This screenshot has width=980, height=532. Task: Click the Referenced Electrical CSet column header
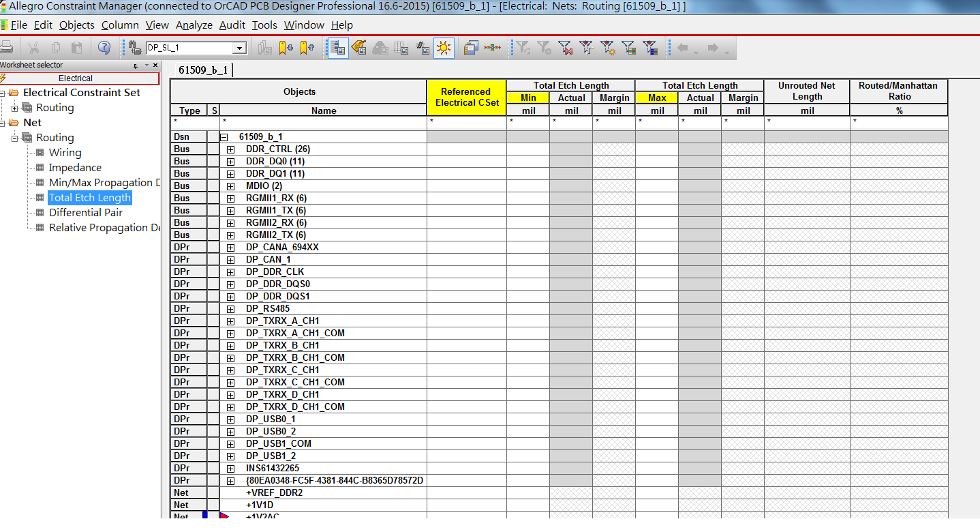tap(466, 98)
